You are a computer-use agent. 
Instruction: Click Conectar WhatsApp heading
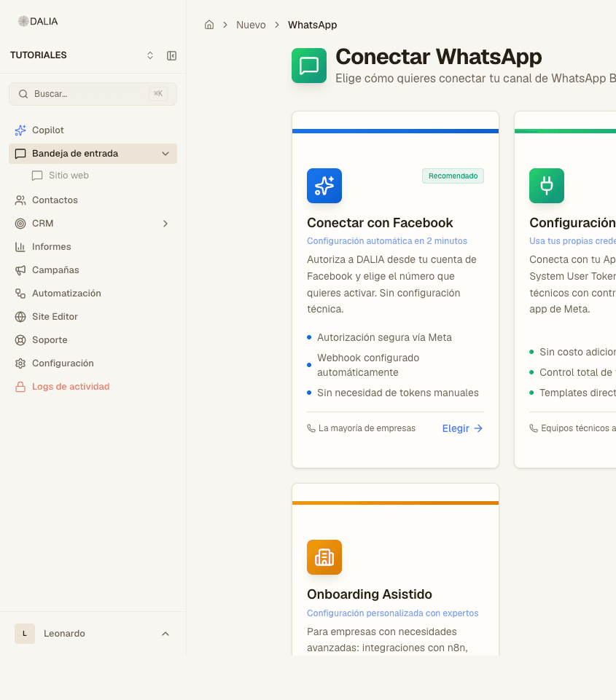pyautogui.click(x=439, y=57)
